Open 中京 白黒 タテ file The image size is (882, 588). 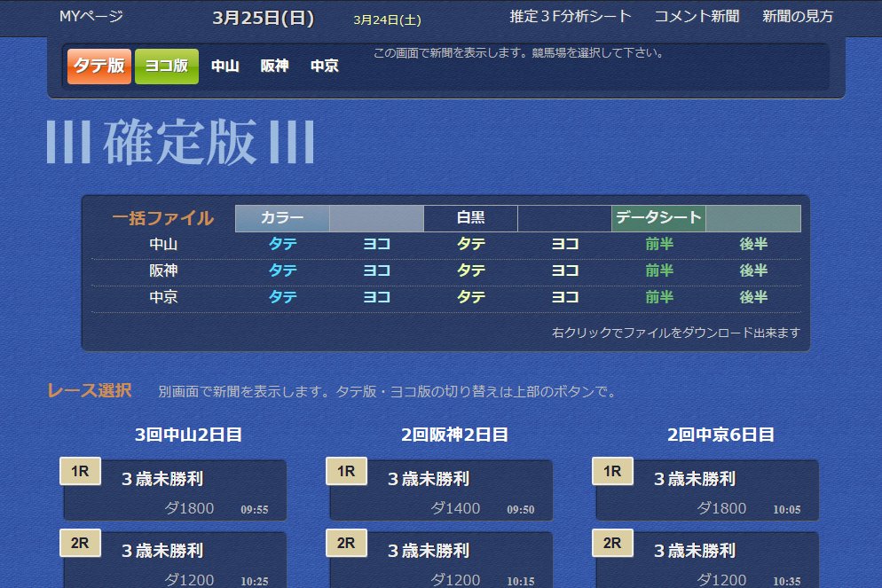pyautogui.click(x=471, y=297)
